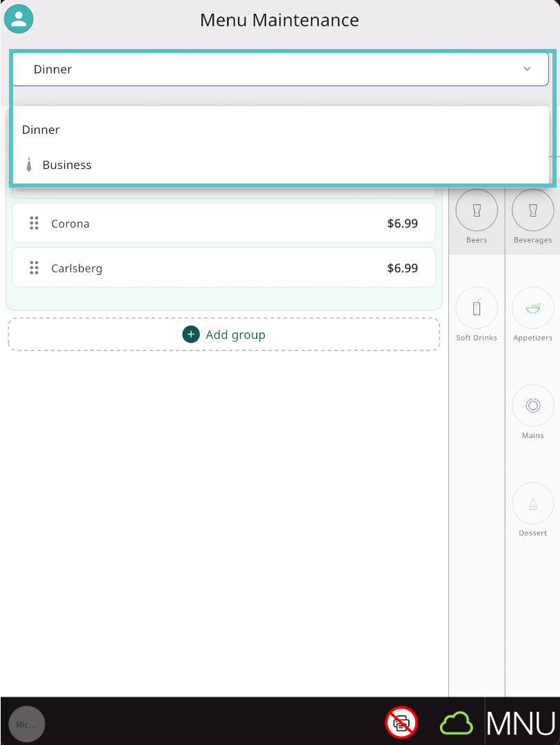The image size is (560, 745).
Task: Click the Menu Maintenance title
Action: 279,20
